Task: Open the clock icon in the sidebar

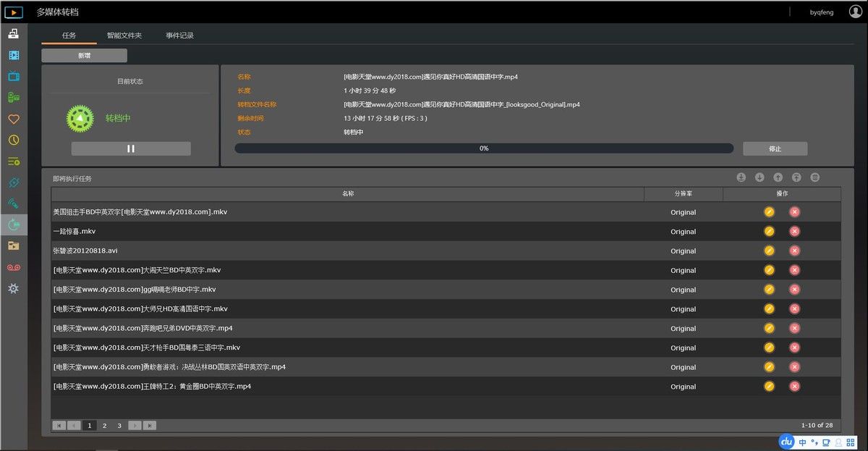Action: tap(13, 140)
